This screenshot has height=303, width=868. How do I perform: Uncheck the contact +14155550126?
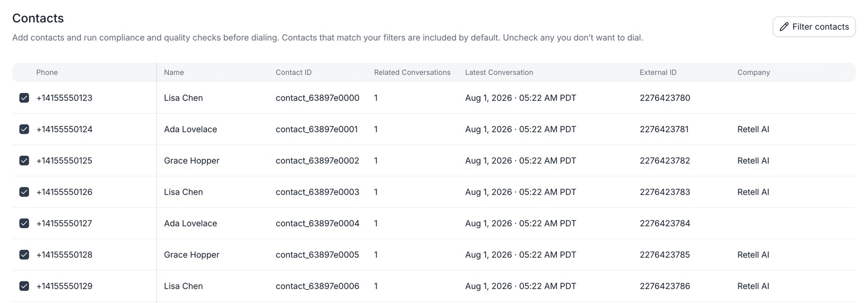coord(24,192)
